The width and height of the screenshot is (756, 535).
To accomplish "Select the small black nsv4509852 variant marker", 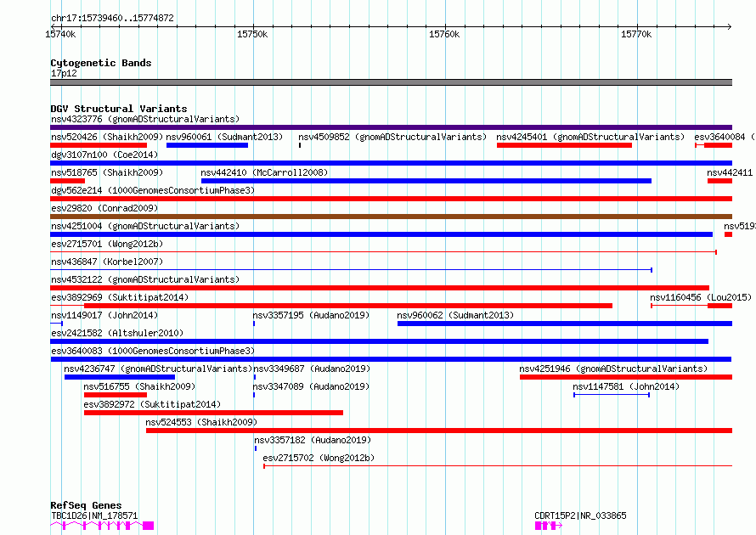I will (300, 145).
